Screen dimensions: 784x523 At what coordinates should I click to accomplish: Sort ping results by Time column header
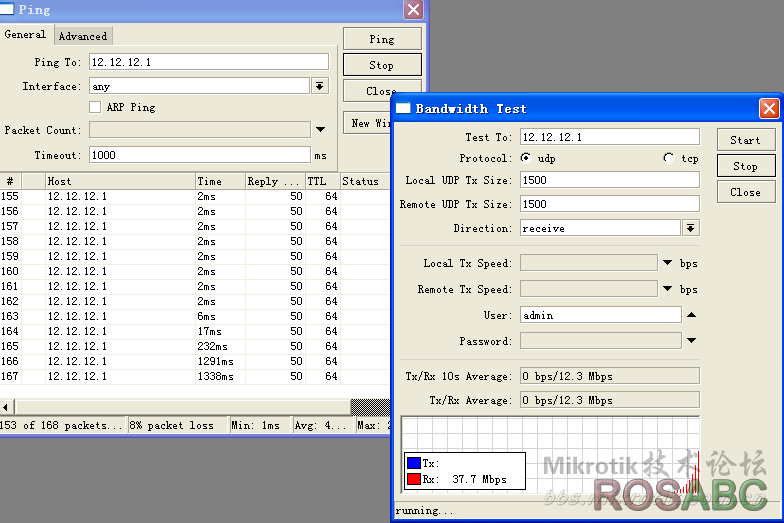pyautogui.click(x=220, y=181)
